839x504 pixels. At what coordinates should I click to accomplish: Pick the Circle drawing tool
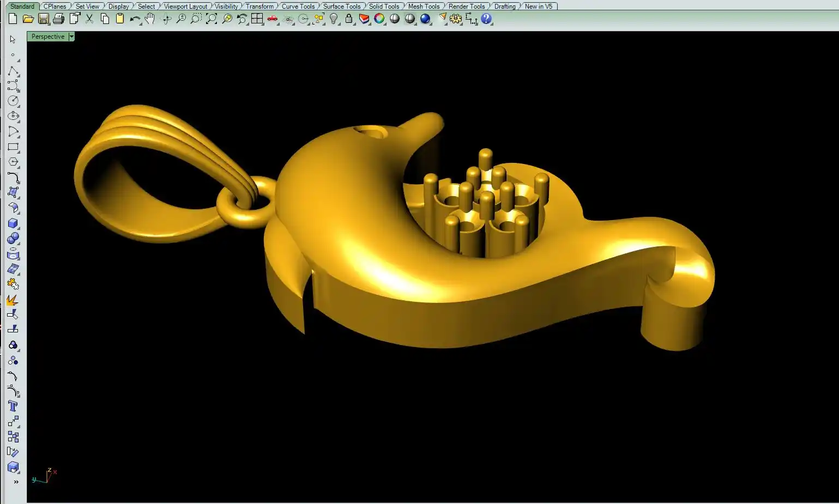click(x=13, y=101)
